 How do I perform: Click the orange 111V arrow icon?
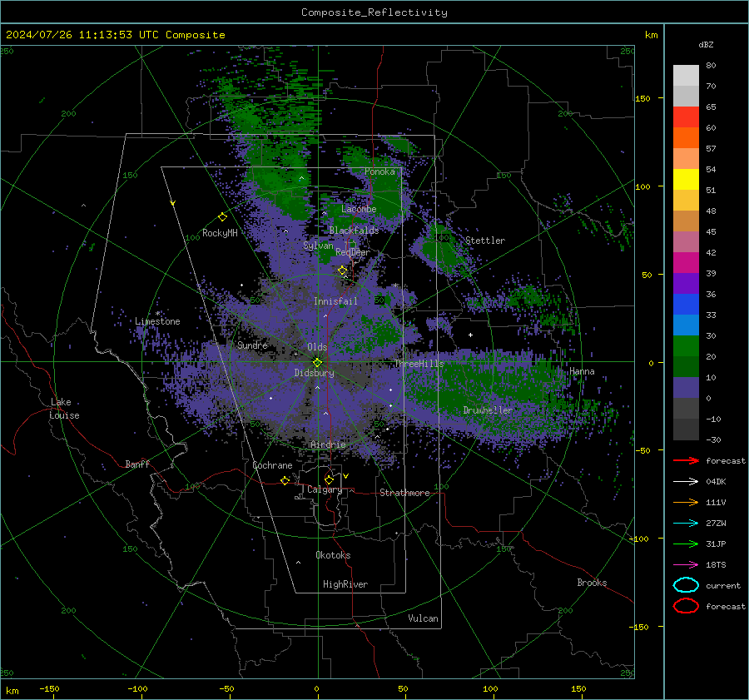[686, 502]
